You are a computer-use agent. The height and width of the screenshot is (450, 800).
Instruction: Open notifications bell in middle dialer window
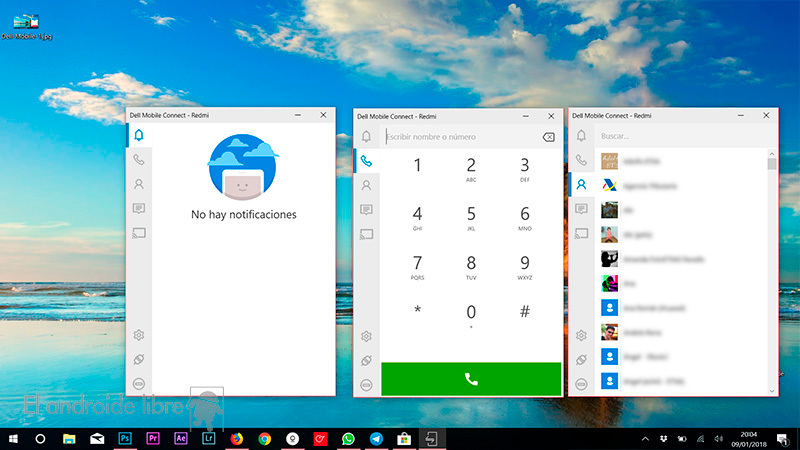pos(366,136)
